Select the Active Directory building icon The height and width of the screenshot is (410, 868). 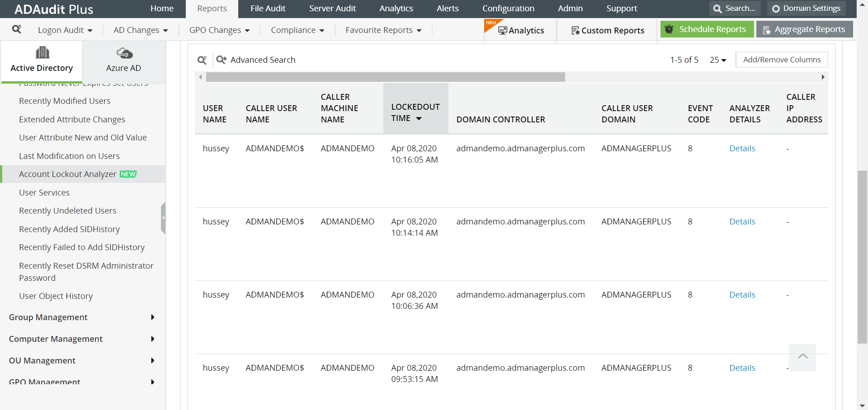pyautogui.click(x=42, y=52)
